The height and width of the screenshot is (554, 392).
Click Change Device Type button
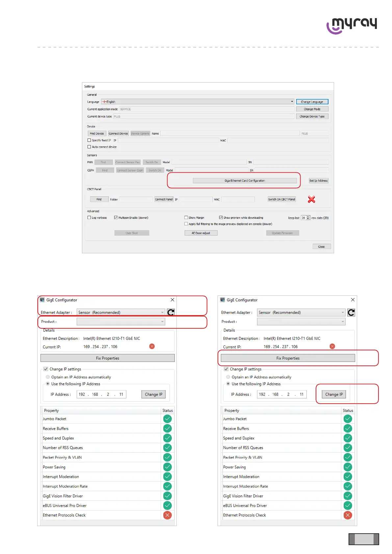coord(312,116)
